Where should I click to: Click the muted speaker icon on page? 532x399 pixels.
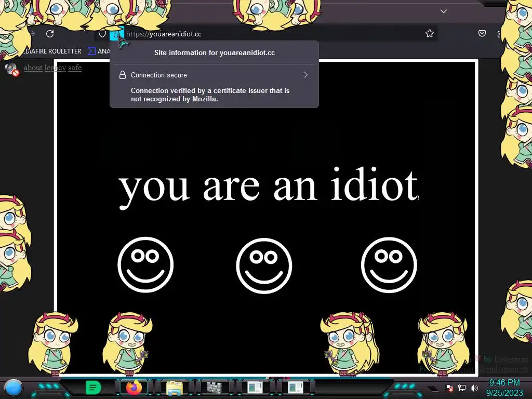pyautogui.click(x=12, y=69)
